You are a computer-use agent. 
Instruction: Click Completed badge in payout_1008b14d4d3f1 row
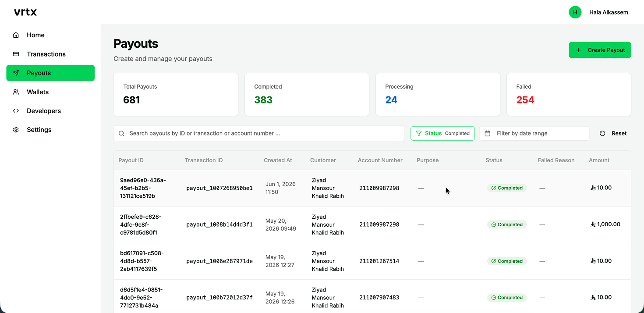[x=507, y=224]
